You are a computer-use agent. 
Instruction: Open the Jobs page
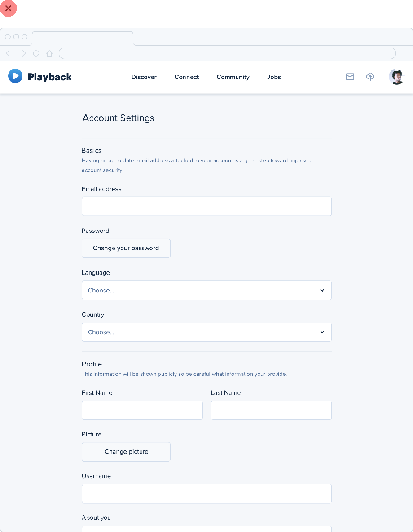coord(274,77)
